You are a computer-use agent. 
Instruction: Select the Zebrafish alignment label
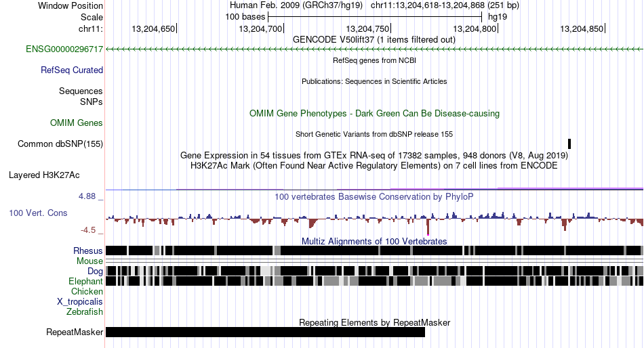click(x=85, y=312)
